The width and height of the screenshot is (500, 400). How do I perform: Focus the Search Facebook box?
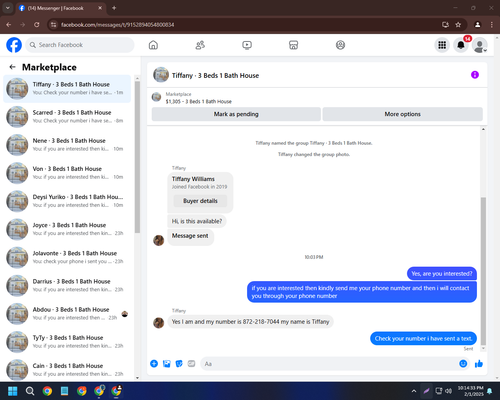80,45
